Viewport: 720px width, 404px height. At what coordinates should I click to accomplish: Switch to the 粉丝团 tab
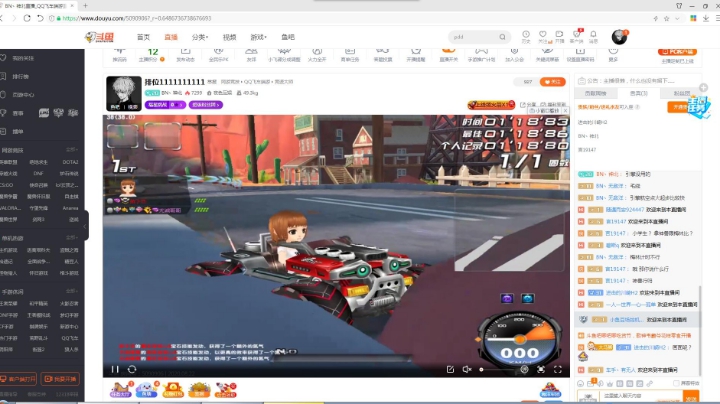pos(681,93)
